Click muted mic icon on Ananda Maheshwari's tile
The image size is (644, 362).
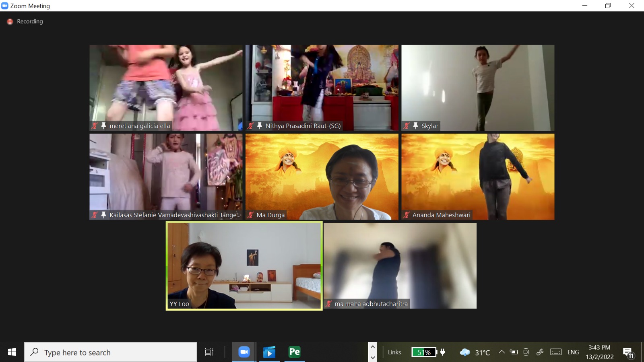click(x=407, y=215)
